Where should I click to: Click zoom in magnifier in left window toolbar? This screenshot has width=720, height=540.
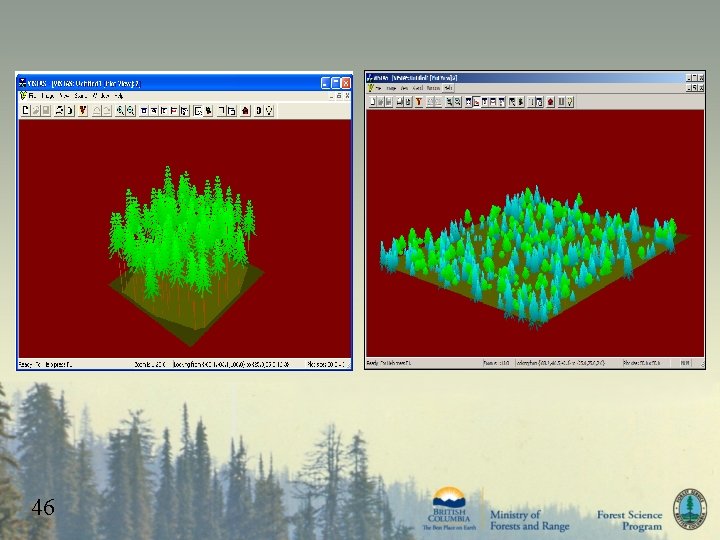120,111
